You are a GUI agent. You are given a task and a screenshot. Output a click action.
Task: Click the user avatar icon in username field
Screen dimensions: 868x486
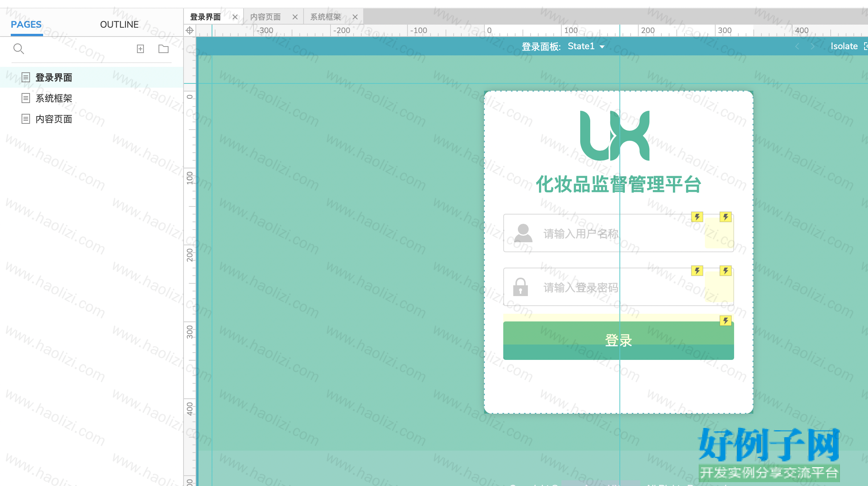coord(523,233)
